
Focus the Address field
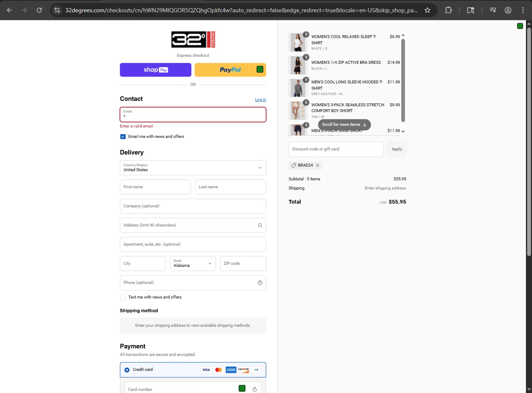pos(193,225)
